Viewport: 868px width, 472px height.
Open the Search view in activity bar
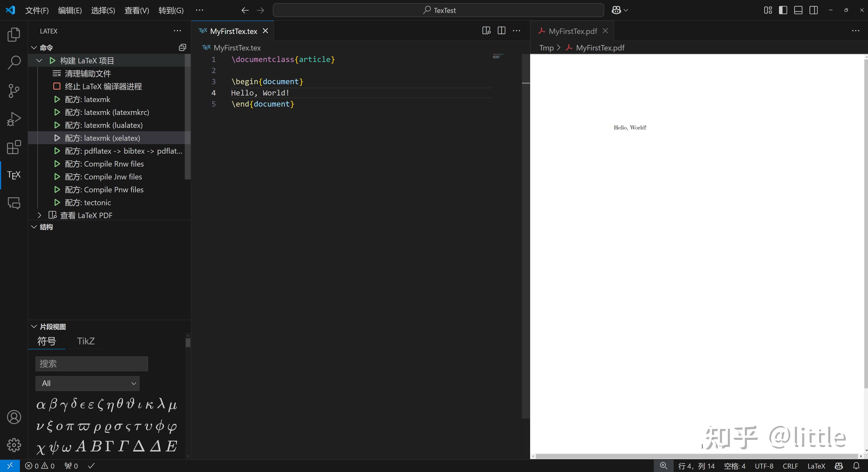[x=14, y=63]
